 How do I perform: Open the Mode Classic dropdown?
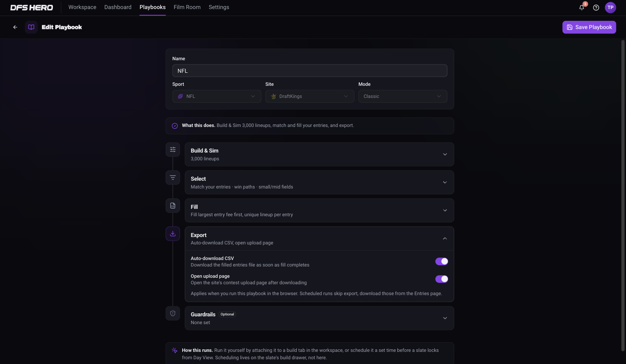pos(403,96)
